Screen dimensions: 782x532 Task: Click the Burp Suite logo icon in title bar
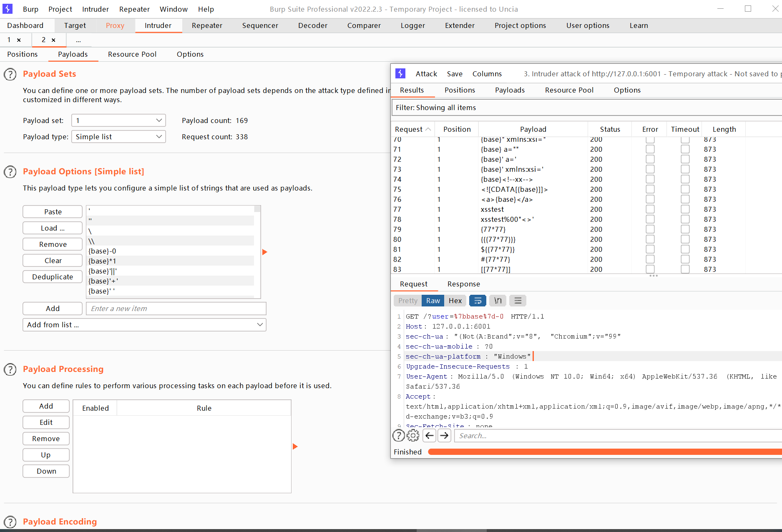(x=8, y=9)
